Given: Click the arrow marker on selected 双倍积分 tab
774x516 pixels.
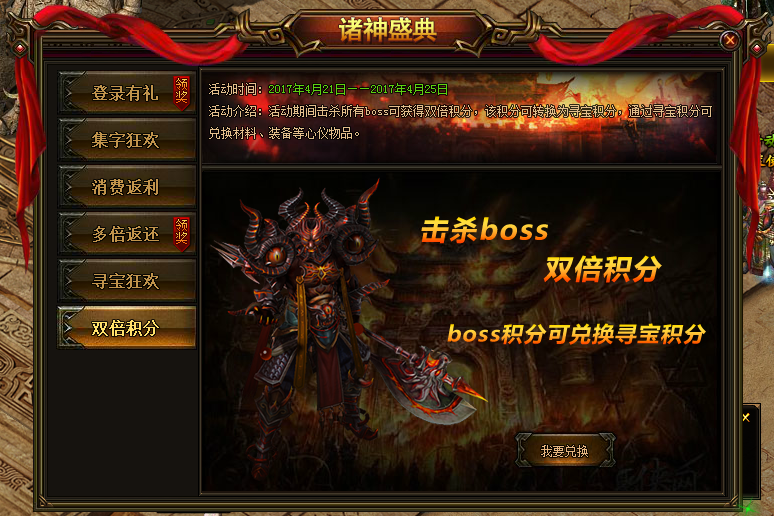Looking at the screenshot, I should coord(69,327).
